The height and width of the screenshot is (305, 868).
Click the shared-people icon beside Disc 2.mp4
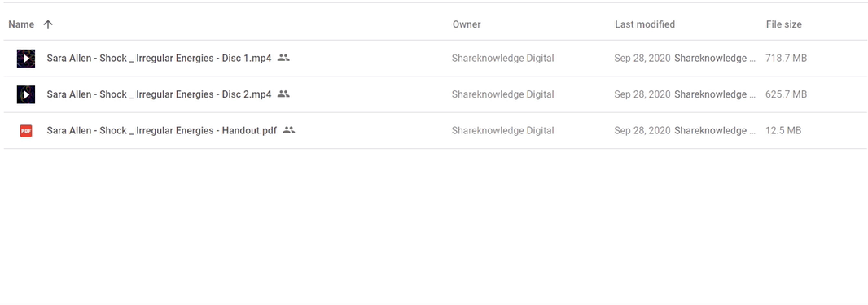coord(283,94)
